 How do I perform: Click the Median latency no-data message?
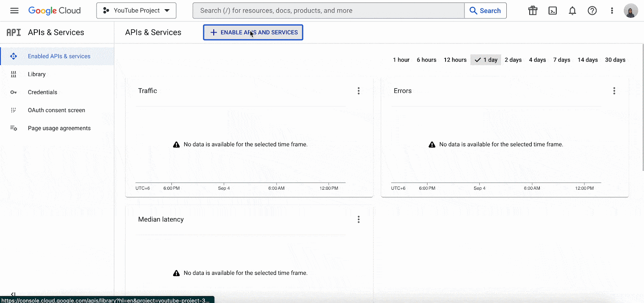(240, 273)
